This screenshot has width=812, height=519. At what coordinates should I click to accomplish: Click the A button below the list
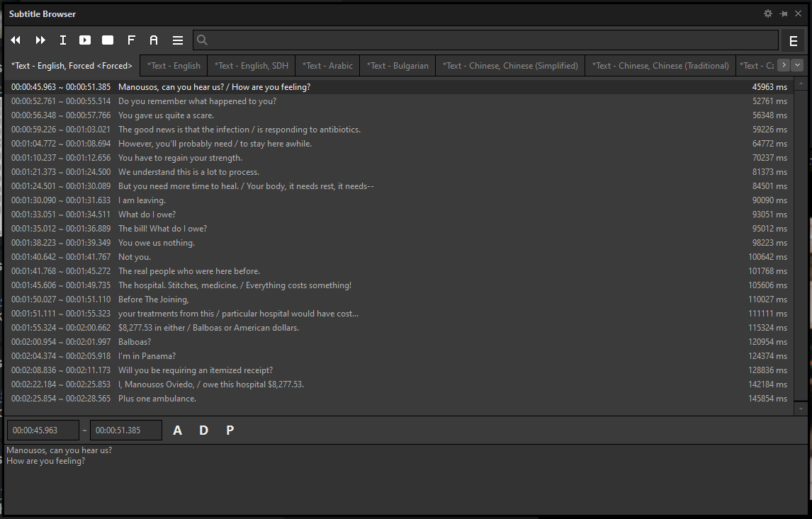pos(178,430)
